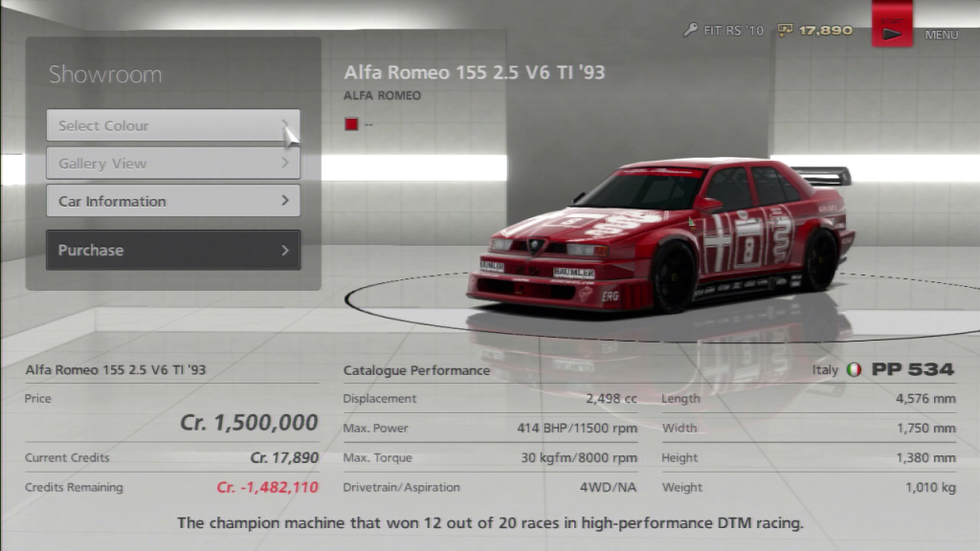
Task: Click the chevron on the Purchase row
Action: [x=285, y=250]
